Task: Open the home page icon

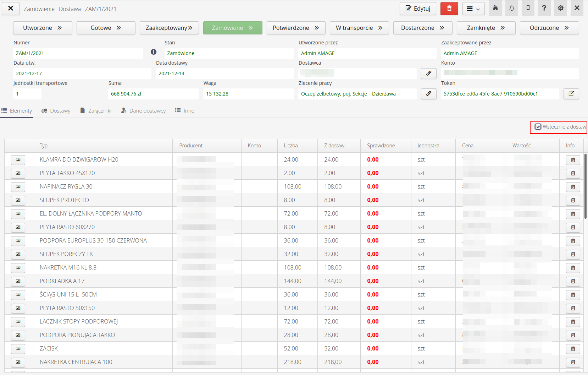Action: tap(495, 9)
